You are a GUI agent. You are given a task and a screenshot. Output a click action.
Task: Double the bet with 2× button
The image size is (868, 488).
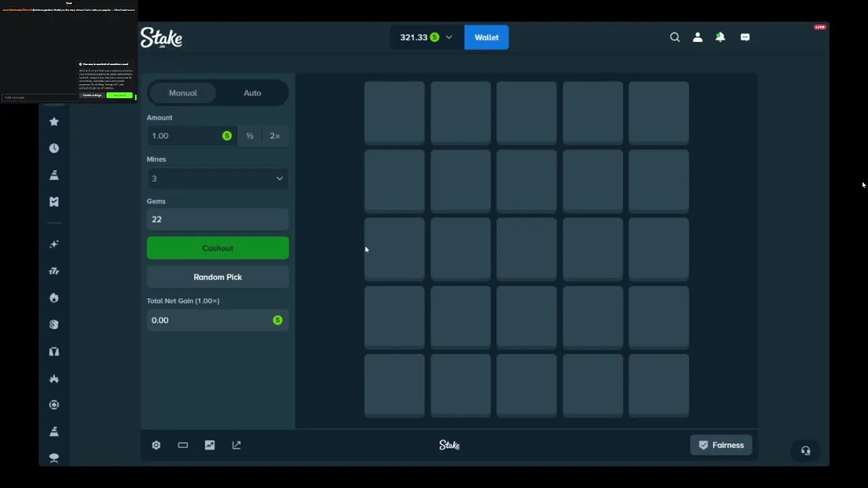pos(275,136)
